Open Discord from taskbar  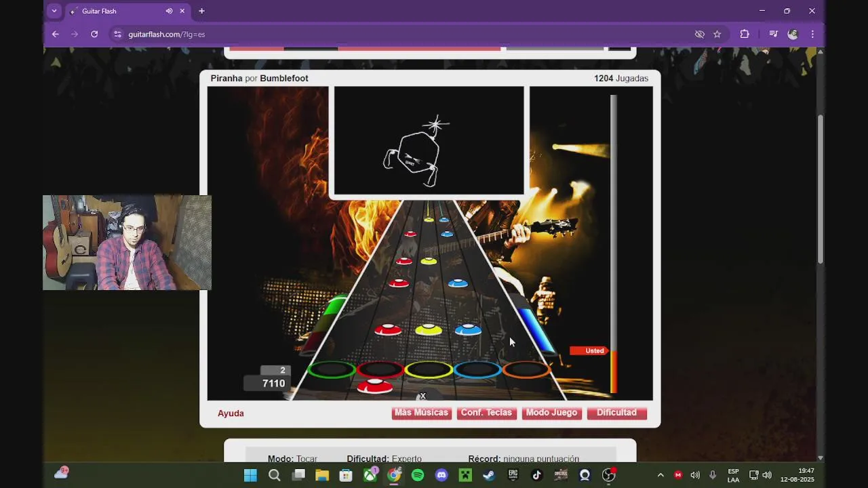[x=441, y=475]
